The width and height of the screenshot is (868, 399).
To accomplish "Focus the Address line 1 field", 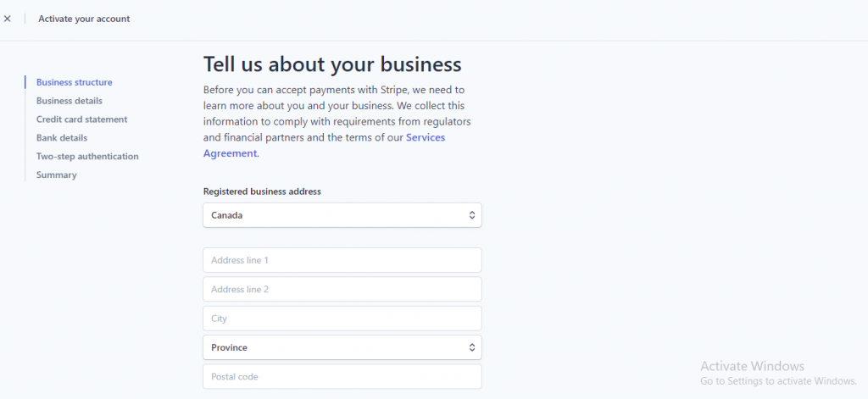I will [x=342, y=260].
